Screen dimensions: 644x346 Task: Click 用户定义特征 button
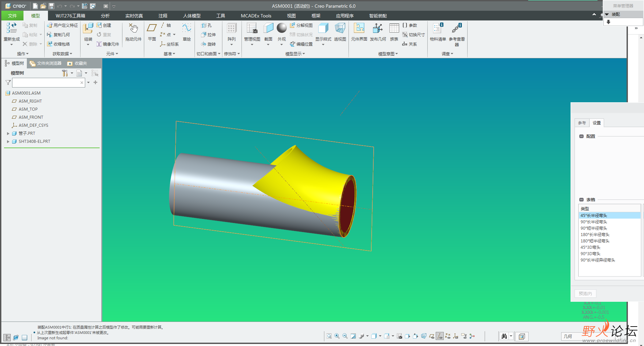tap(62, 25)
